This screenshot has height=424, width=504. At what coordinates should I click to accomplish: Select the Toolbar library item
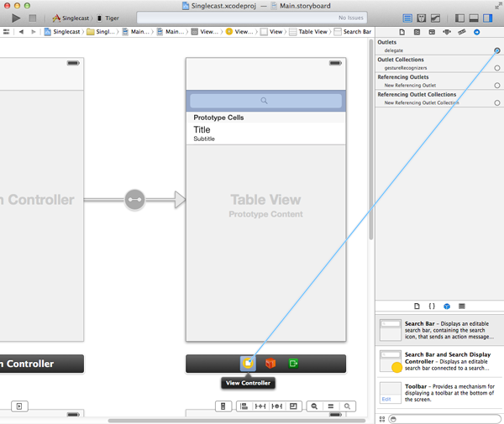439,393
